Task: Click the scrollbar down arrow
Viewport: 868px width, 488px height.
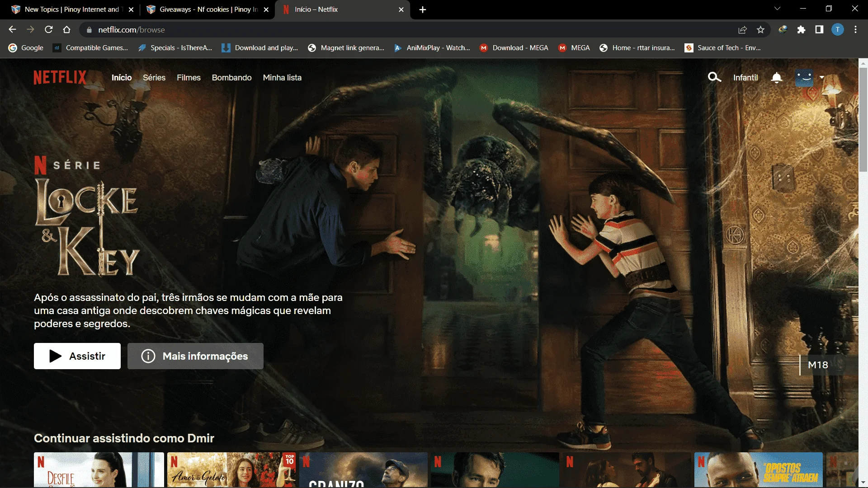Action: 863,483
